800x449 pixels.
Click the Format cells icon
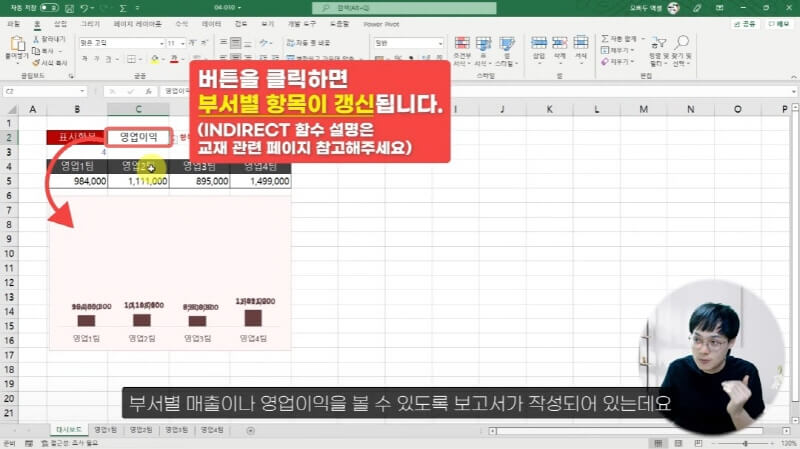click(581, 44)
